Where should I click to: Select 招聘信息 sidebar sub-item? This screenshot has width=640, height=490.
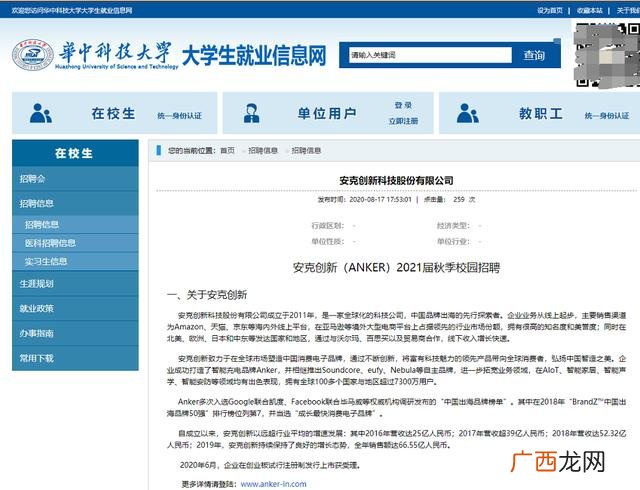click(75, 225)
